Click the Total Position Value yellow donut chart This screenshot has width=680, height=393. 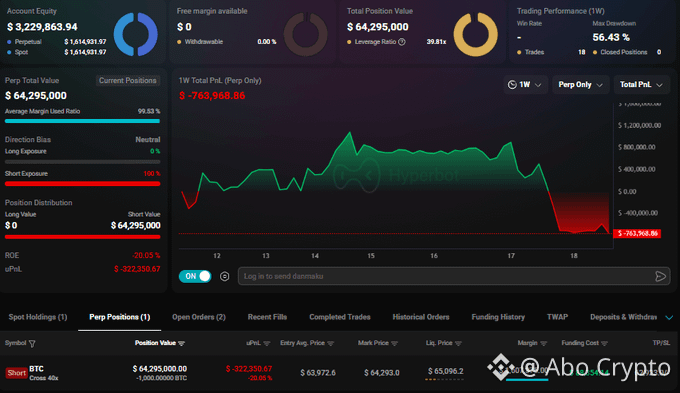pos(475,34)
